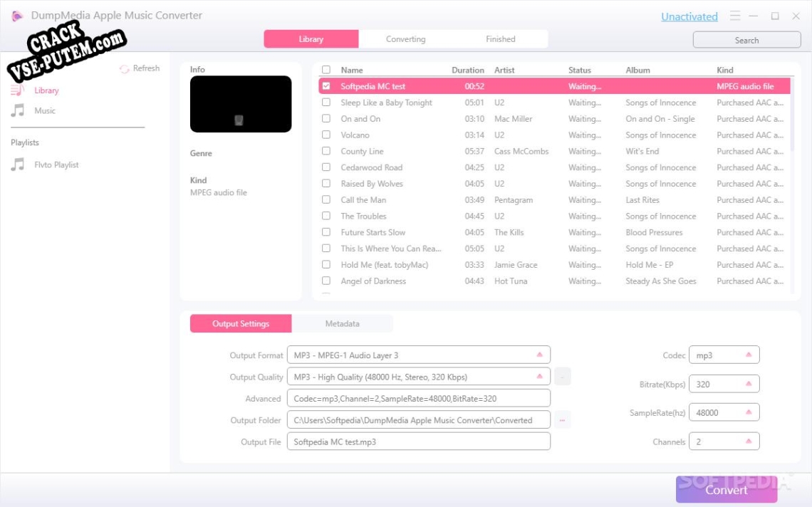Toggle the select-all checkbox in header
Viewport: 812px width, 507px height.
[x=326, y=70]
